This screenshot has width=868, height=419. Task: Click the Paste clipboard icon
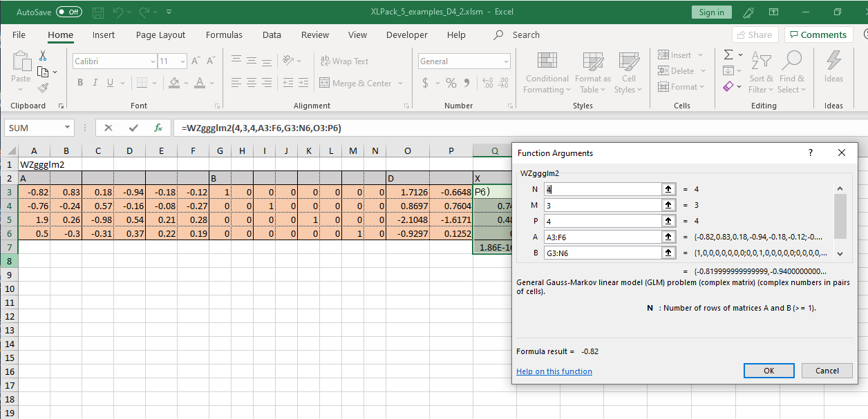tap(21, 61)
